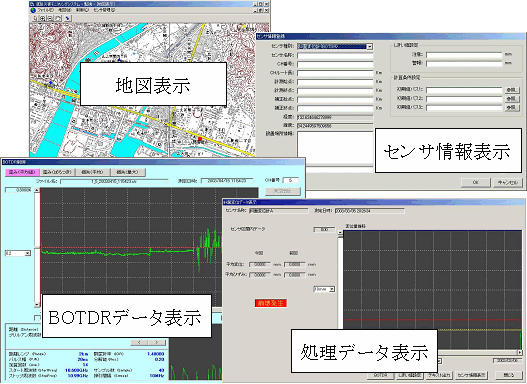Click the up arrow of the BOTDR graph scrollbar
This screenshot has height=384, width=527.
tap(37, 190)
